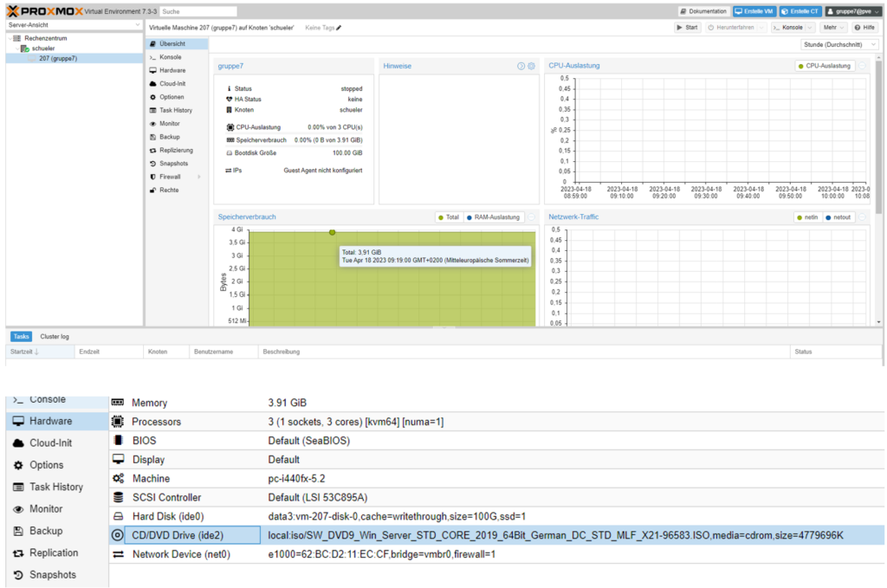
Task: Click the Erstelle VM button
Action: 754,11
